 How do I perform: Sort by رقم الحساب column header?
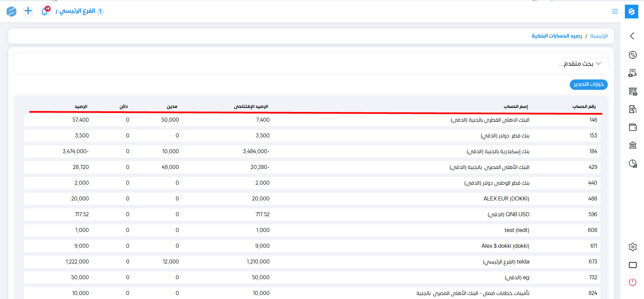(x=584, y=107)
